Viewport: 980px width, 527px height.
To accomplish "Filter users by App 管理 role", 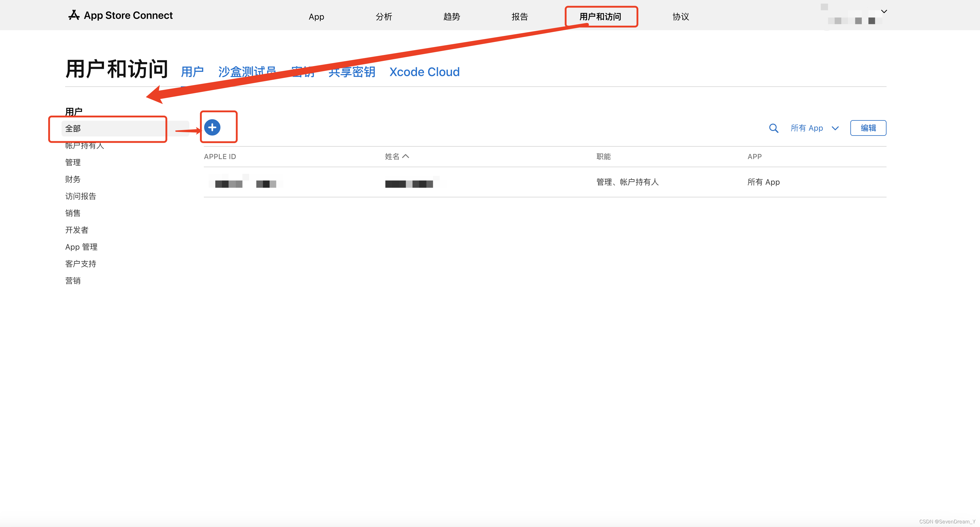I will click(x=81, y=247).
